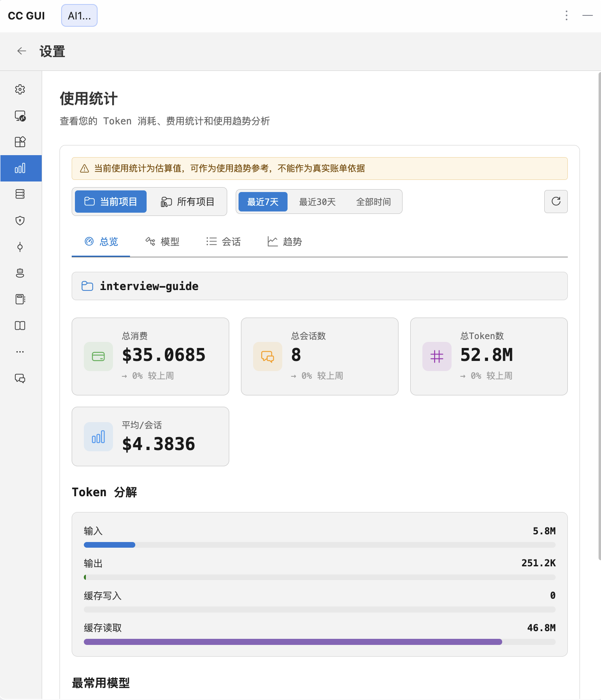Click the Token 分解 section heading
The height and width of the screenshot is (700, 601).
(104, 492)
